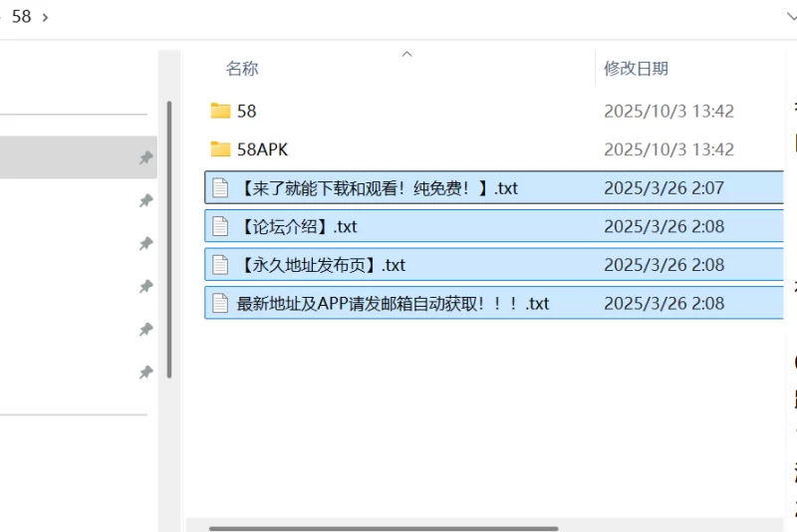Click the modified date of 58APK folder
797x532 pixels.
(668, 149)
